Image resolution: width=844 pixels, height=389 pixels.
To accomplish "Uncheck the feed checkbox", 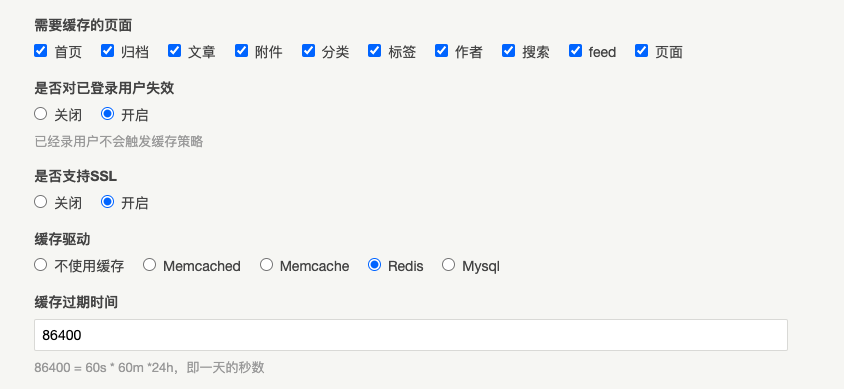I will coord(575,51).
